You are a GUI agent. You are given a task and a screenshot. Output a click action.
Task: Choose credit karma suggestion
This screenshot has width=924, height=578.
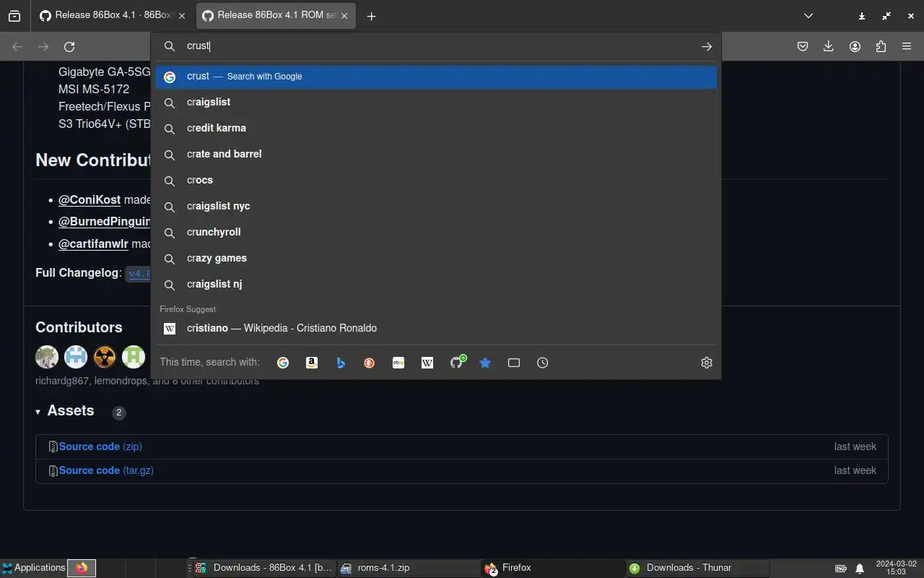click(x=436, y=129)
